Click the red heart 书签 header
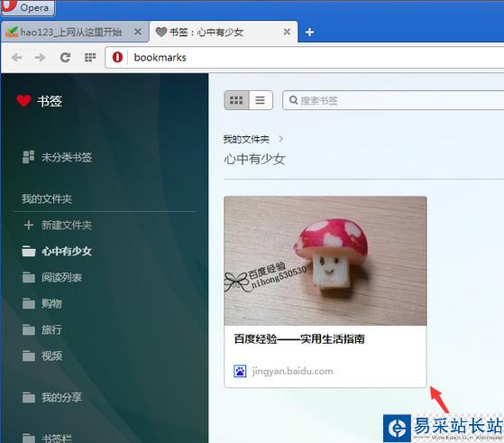 point(39,101)
